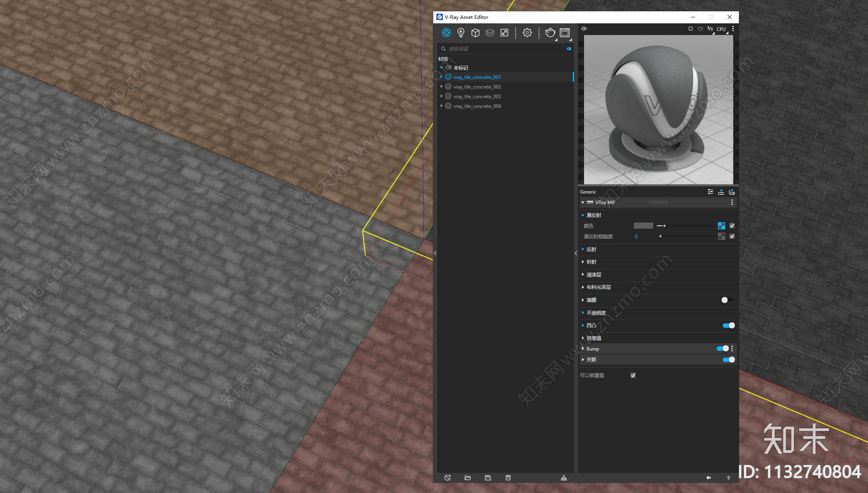Open the VRay Mtl layer three-dot menu
The image size is (868, 493).
[732, 202]
